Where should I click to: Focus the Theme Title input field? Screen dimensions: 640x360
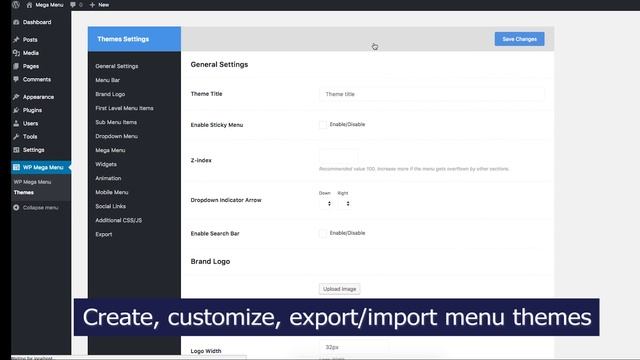coord(431,94)
